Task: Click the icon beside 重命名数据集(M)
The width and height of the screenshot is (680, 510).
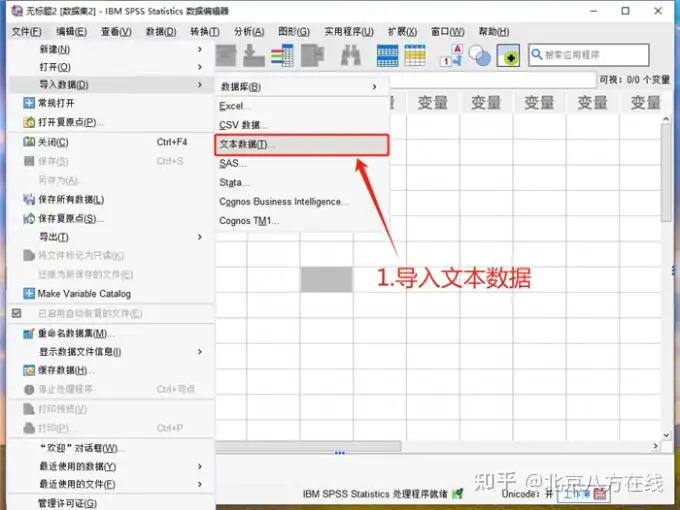Action: [29, 333]
